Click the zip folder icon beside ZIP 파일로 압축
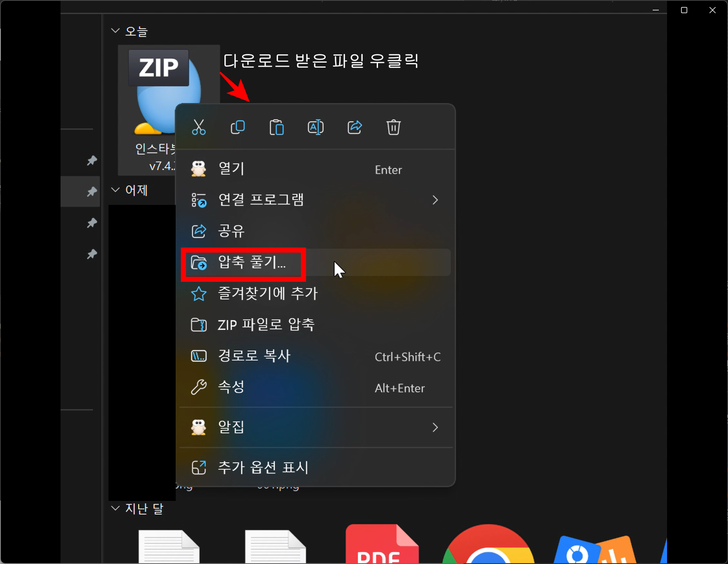 (x=199, y=325)
